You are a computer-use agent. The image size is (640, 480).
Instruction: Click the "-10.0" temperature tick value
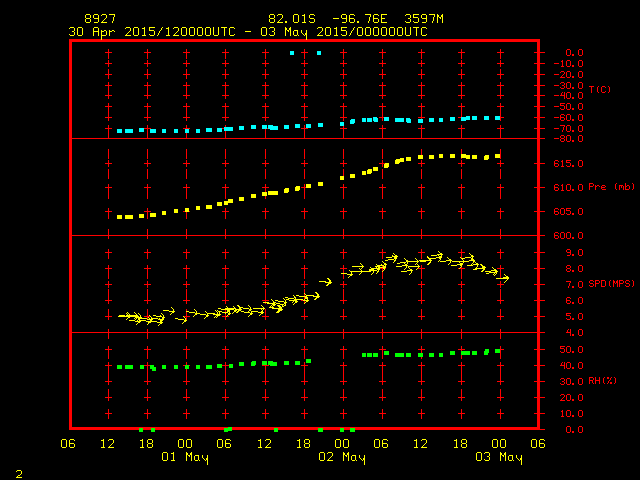click(569, 64)
